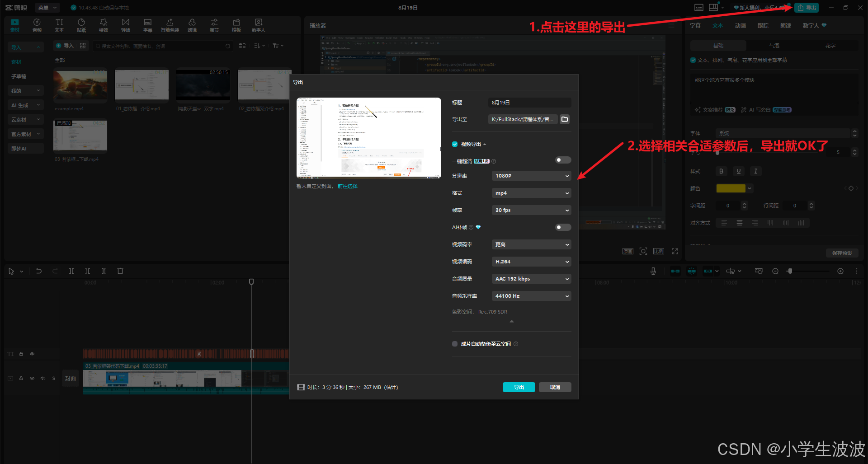Click the bold B style icon
Screen dimensions: 868x464
coord(722,171)
